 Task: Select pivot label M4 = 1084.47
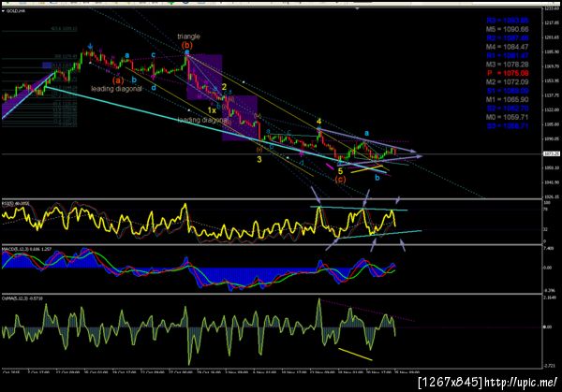[x=507, y=47]
